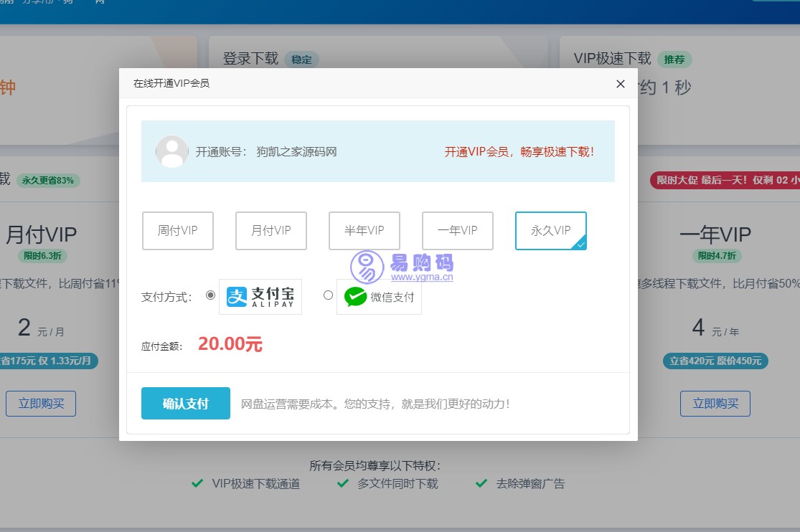Select the WeChat Pay radio button
Screen dimensions: 800x532
327,295
